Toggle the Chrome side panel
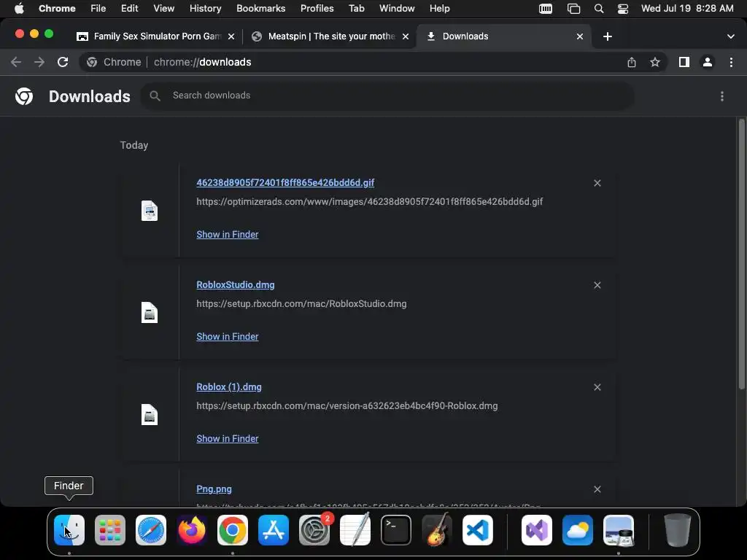 tap(684, 62)
